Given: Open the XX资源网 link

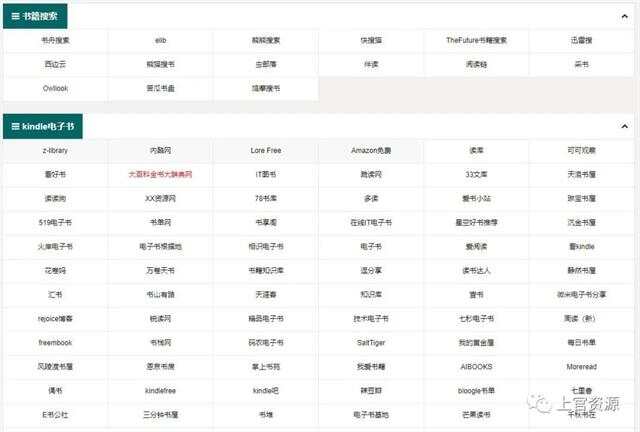Looking at the screenshot, I should click(x=160, y=198).
